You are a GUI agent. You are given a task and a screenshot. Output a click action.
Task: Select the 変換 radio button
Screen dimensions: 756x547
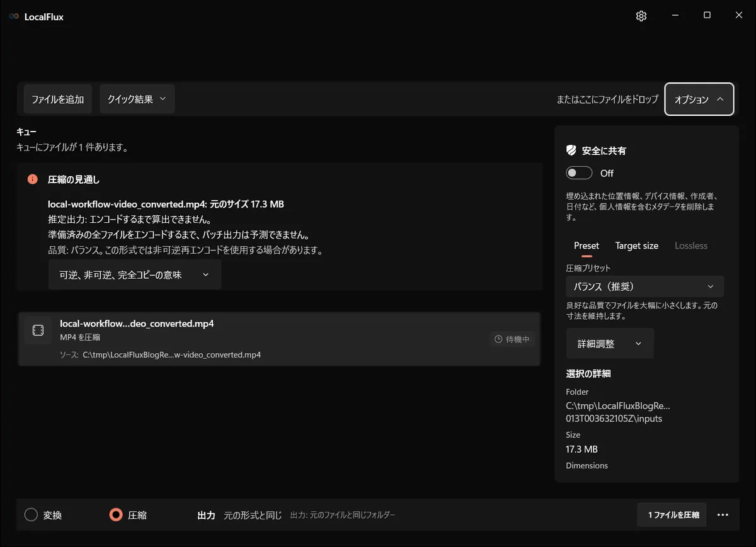pos(31,515)
